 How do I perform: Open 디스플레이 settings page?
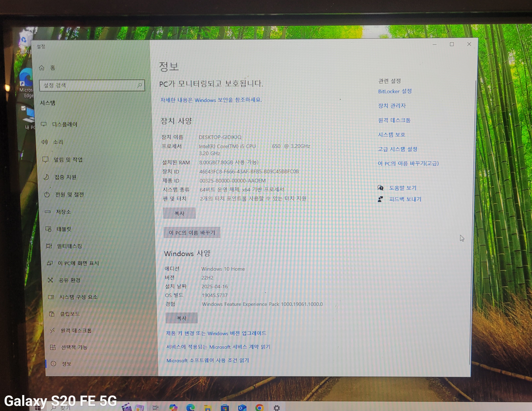point(59,124)
